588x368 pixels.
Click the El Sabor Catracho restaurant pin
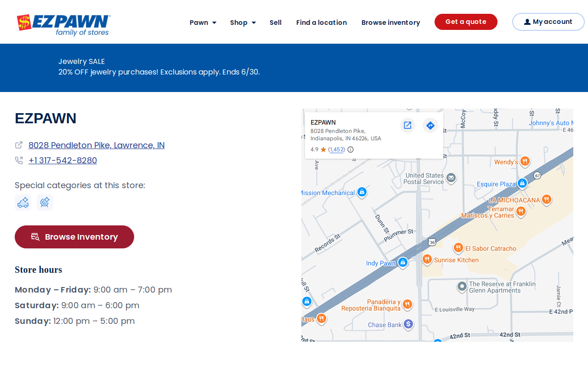pyautogui.click(x=458, y=248)
